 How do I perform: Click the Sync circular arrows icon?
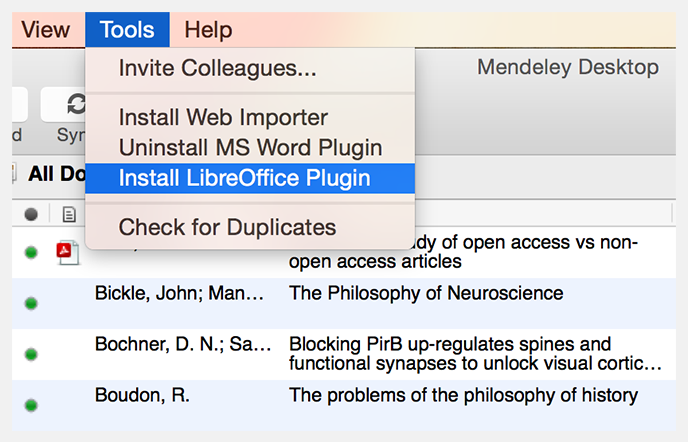[75, 104]
